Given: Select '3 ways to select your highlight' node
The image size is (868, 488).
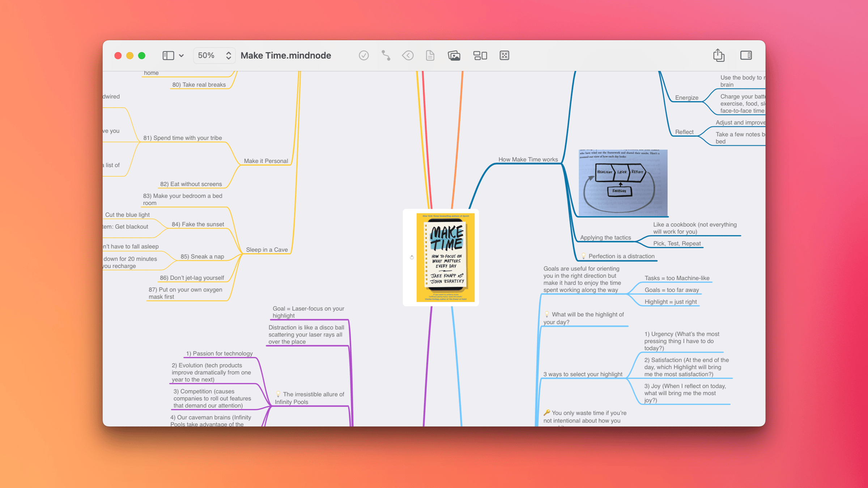Looking at the screenshot, I should point(583,374).
